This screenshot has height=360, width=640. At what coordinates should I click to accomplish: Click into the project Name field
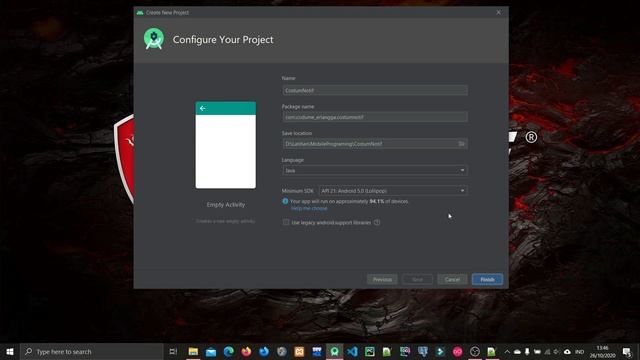375,90
